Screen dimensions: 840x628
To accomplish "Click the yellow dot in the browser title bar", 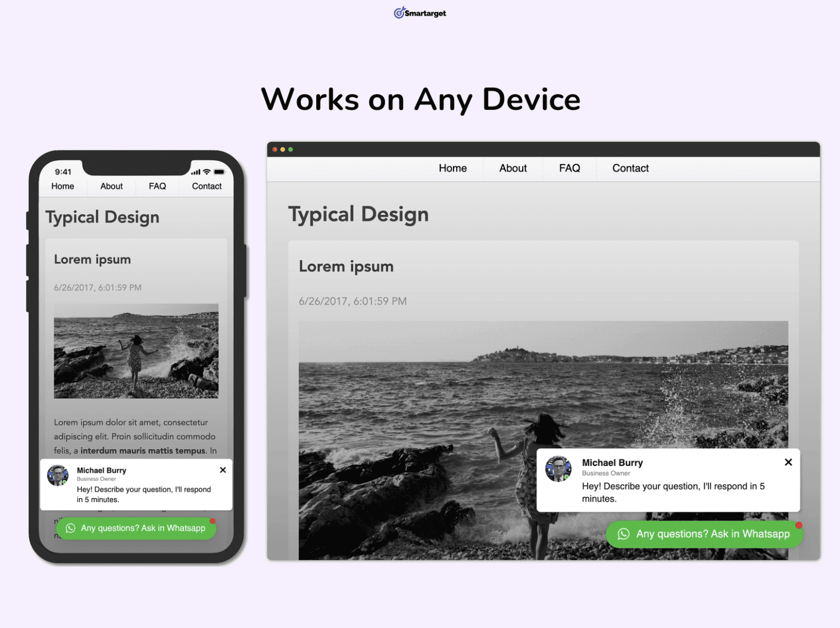I will pyautogui.click(x=283, y=149).
